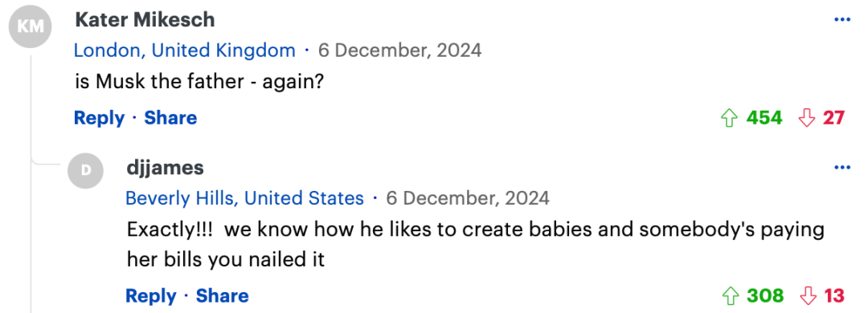Click the KM avatar circle
This screenshot has height=313, width=868.
[31, 27]
